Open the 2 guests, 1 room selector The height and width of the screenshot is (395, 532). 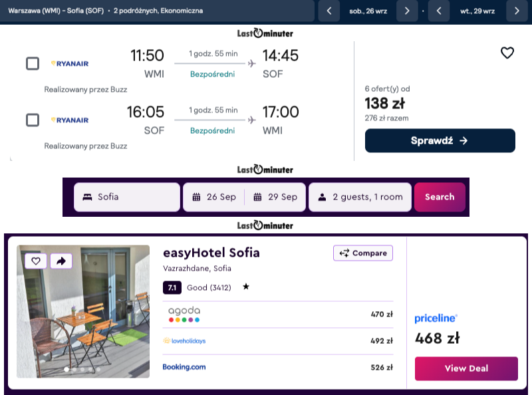point(360,197)
